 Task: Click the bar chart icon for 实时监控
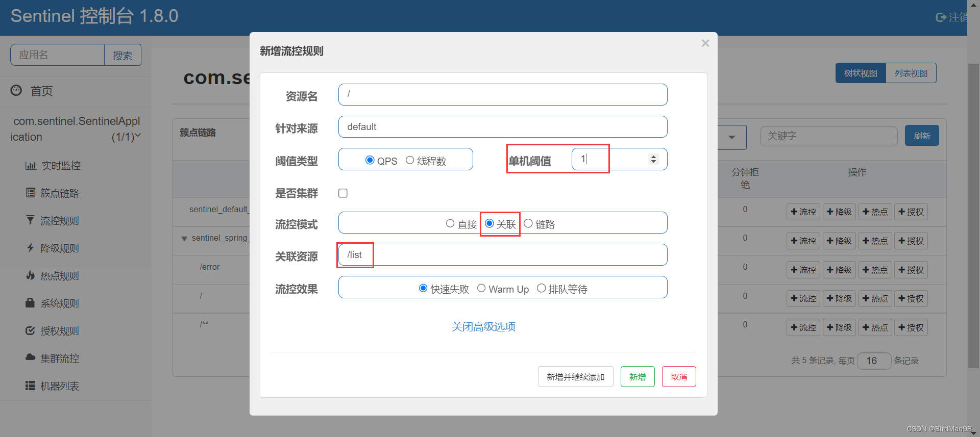(31, 165)
